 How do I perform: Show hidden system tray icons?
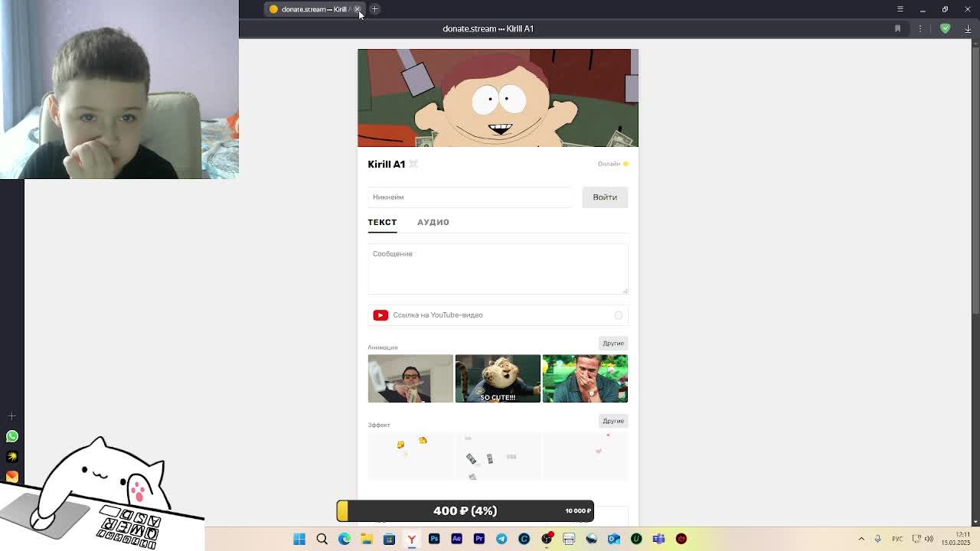(861, 539)
